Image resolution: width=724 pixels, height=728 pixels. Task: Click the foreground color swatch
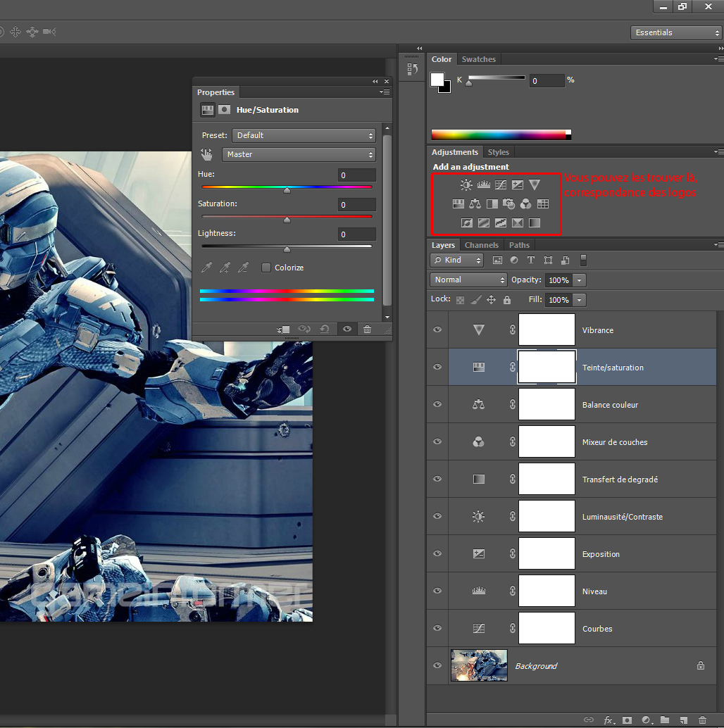tap(437, 80)
